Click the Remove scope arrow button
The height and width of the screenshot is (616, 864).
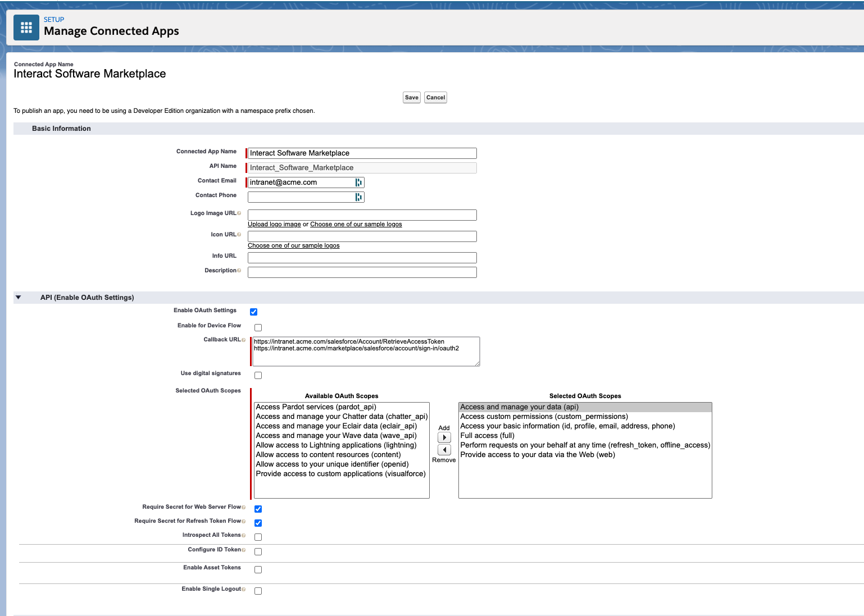(444, 450)
